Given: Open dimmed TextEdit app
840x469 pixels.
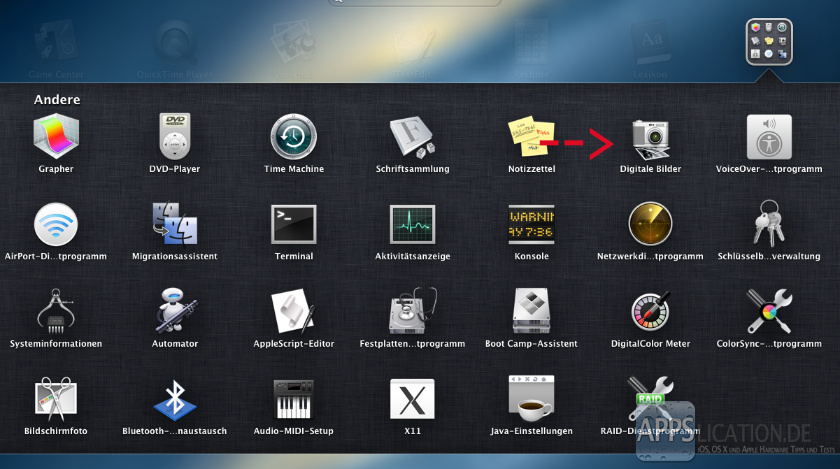Looking at the screenshot, I should pyautogui.click(x=412, y=43).
